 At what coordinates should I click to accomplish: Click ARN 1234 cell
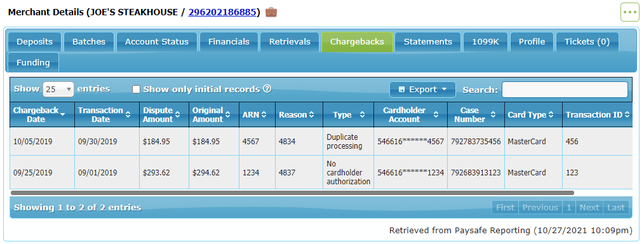(257, 173)
